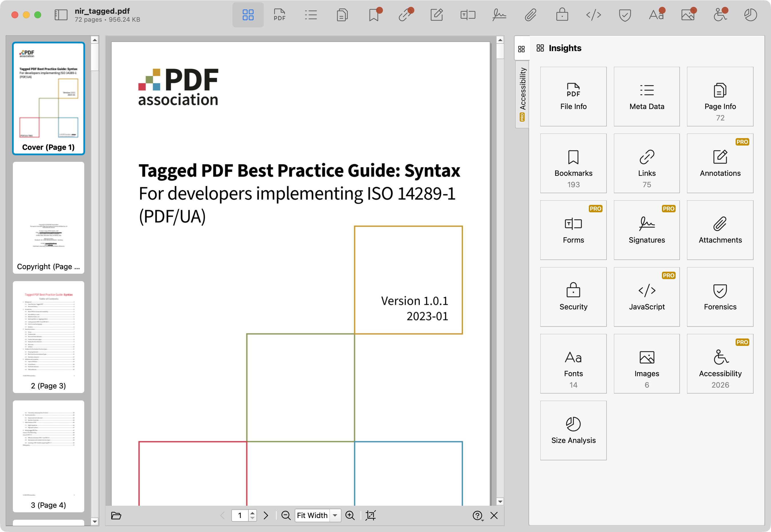Select the Insights grid icon in toolbar
771x532 pixels.
coord(248,15)
